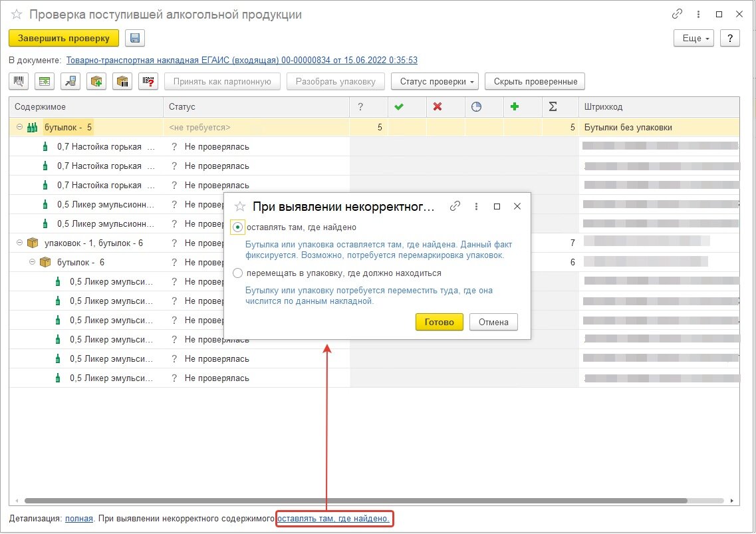This screenshot has width=756, height=534.
Task: Click the question mark column header
Action: click(360, 106)
